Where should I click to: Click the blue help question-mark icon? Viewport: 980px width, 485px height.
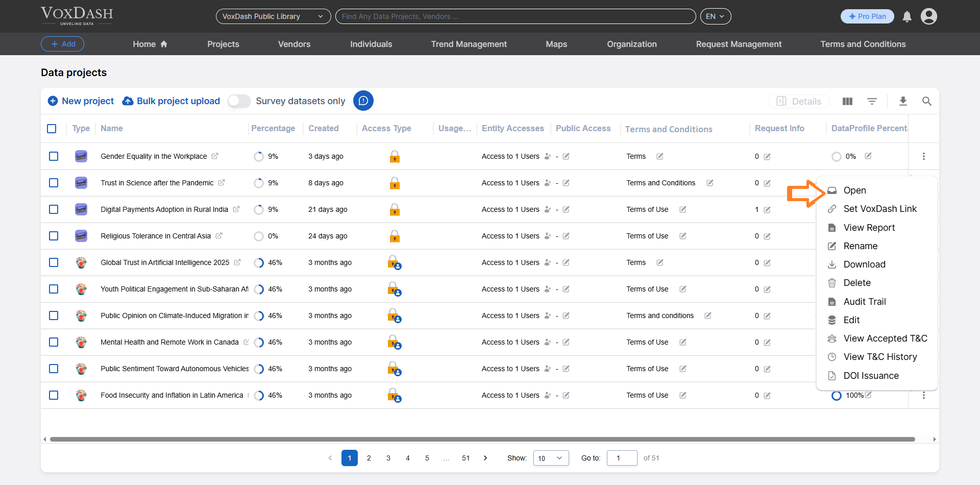[x=363, y=101]
